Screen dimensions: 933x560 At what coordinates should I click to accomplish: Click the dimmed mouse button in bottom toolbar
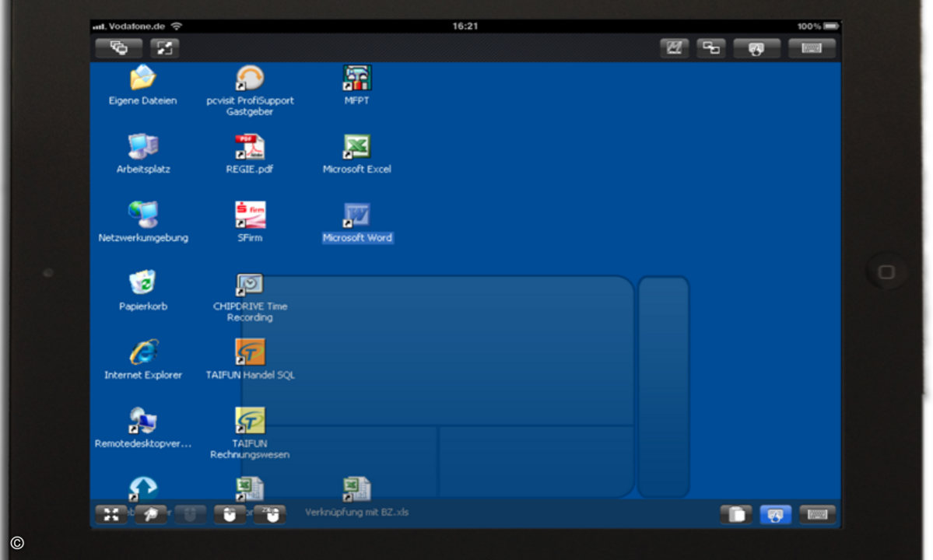pos(190,515)
